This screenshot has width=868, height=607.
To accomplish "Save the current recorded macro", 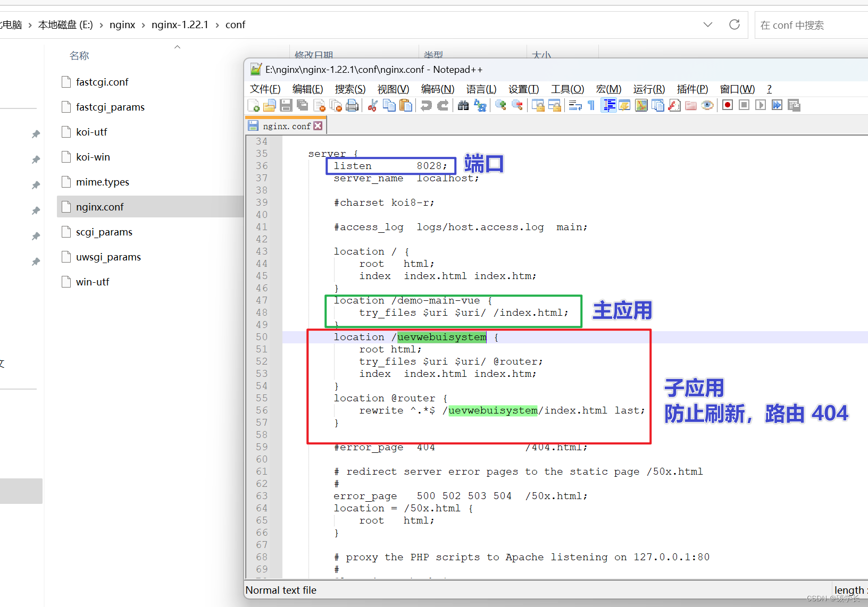I will tap(794, 105).
